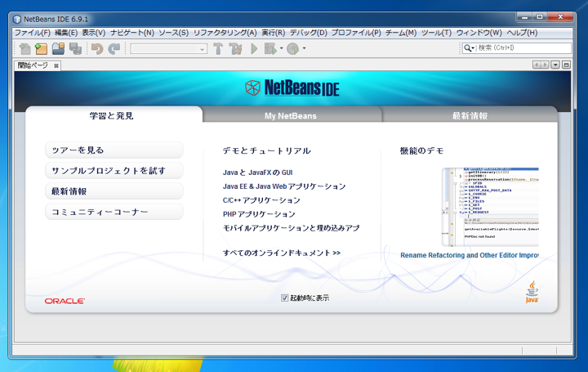Open the PHP アプリケーション link
Image resolution: width=588 pixels, height=372 pixels.
[259, 214]
